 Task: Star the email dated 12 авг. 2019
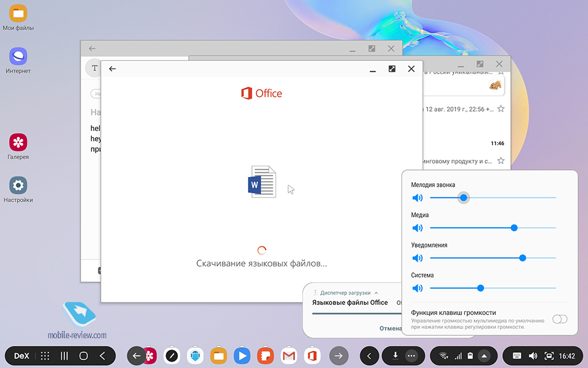[x=501, y=109]
